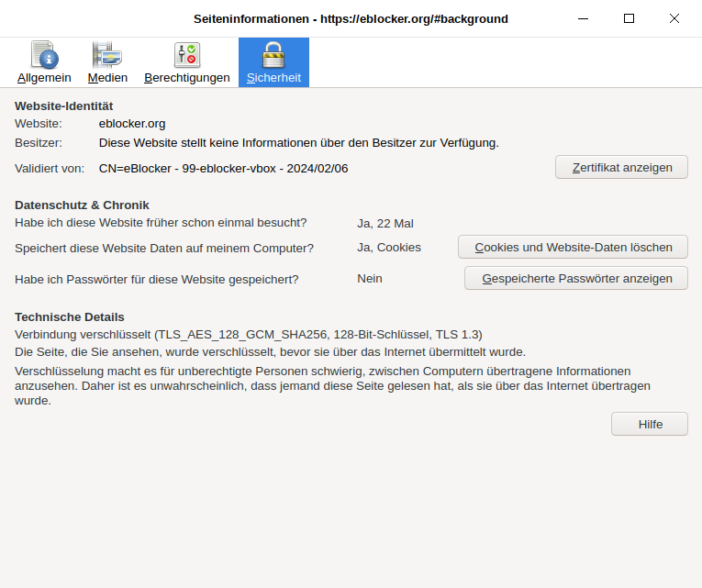This screenshot has height=588, width=702.
Task: Click the eblocker.org website value
Action: pyautogui.click(x=132, y=124)
